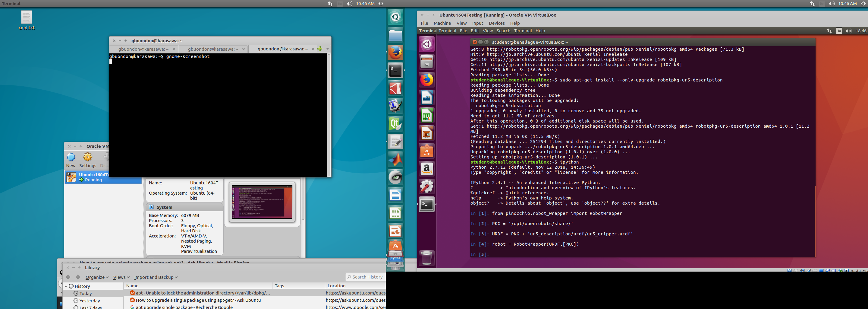Viewport: 868px width, 309px height.
Task: Open Import and Backup dropdown
Action: [156, 277]
